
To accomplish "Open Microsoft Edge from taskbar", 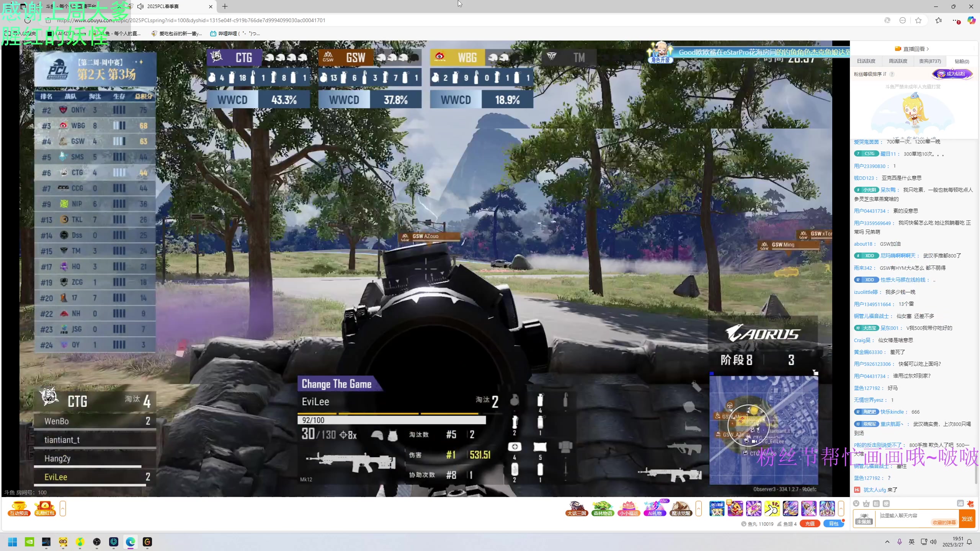I will [x=131, y=542].
